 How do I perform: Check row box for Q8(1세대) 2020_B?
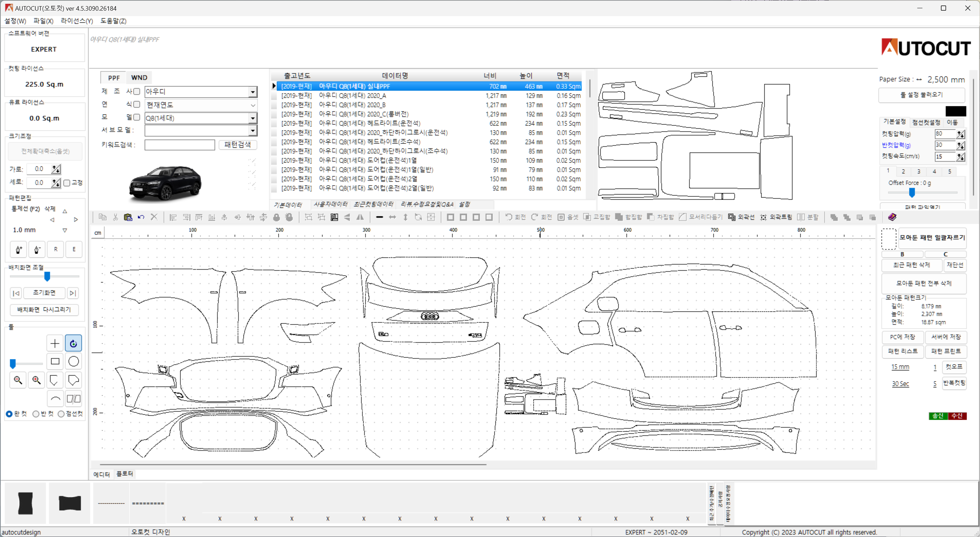[x=274, y=105]
